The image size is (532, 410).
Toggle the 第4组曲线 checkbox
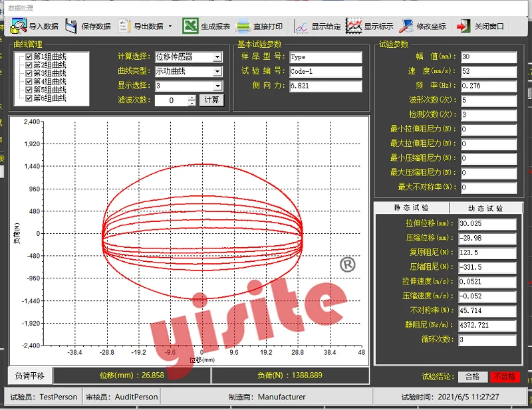pyautogui.click(x=29, y=81)
